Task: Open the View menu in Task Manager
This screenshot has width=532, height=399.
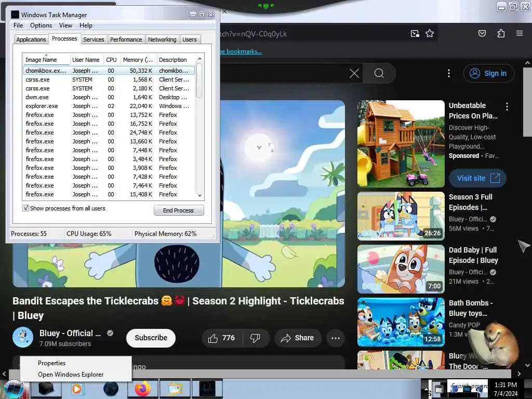Action: click(65, 25)
